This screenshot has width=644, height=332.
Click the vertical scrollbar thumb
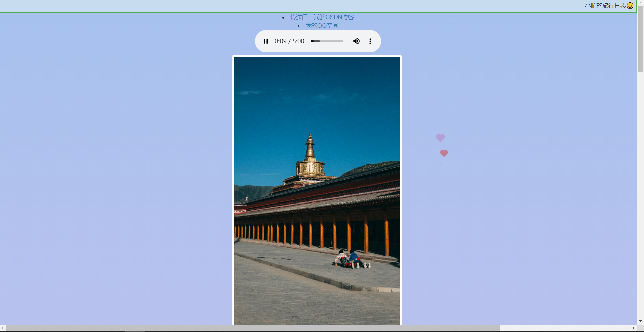point(640,39)
